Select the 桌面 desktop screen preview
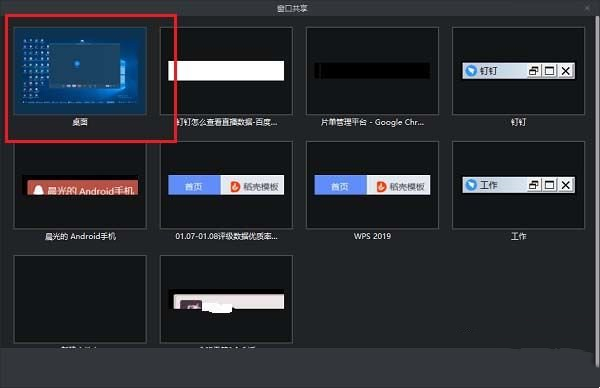Image resolution: width=600 pixels, height=388 pixels. [80, 71]
